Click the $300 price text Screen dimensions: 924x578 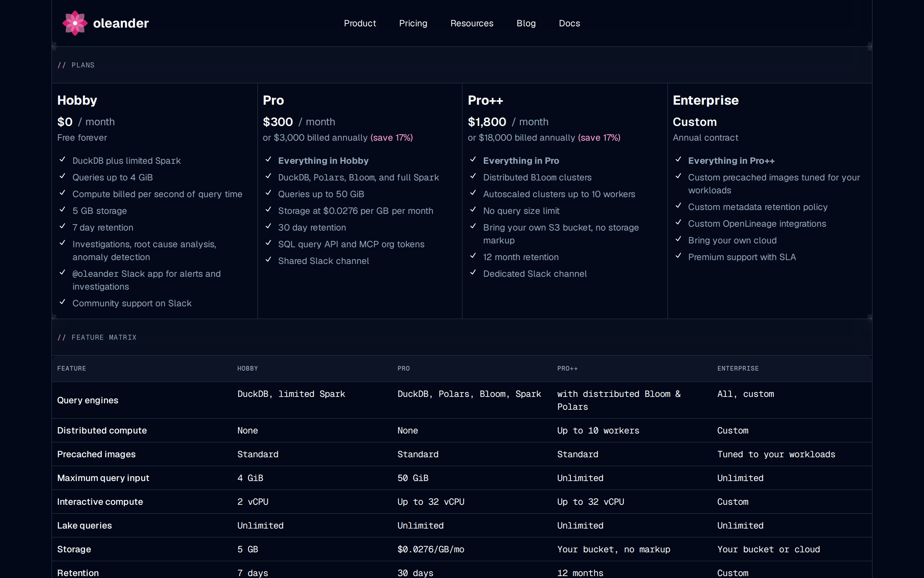pyautogui.click(x=278, y=122)
